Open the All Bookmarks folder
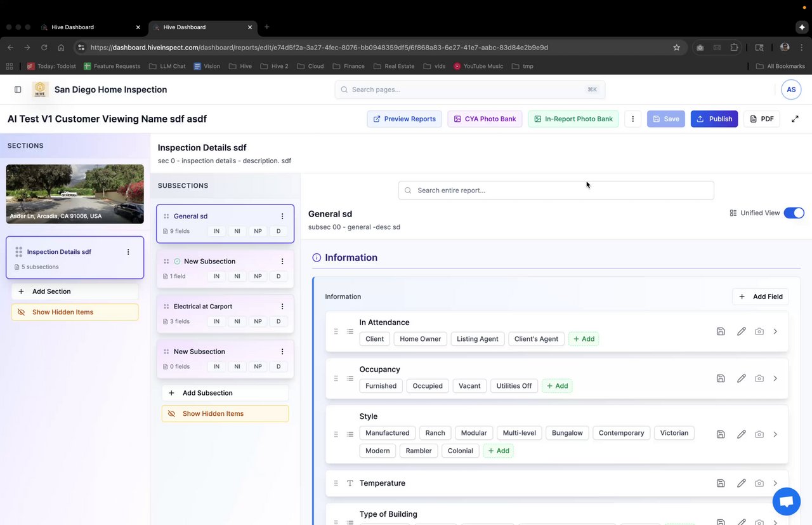 point(780,66)
